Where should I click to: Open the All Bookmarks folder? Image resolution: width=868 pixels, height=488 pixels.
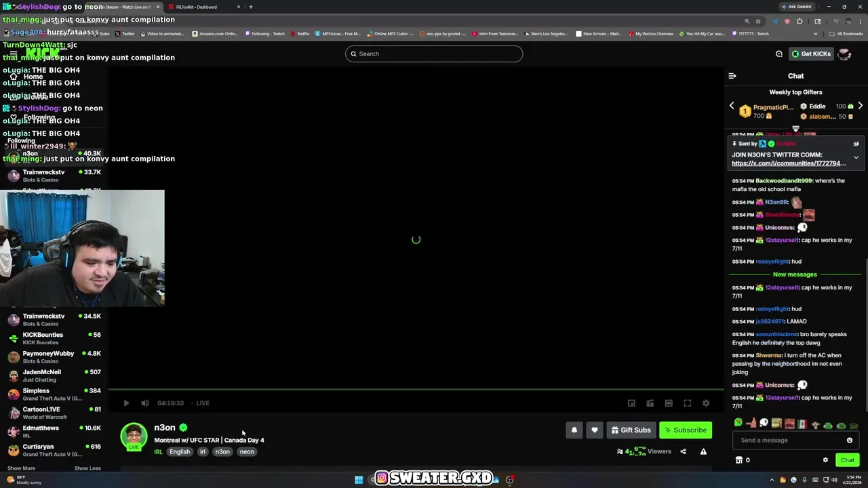pyautogui.click(x=847, y=34)
